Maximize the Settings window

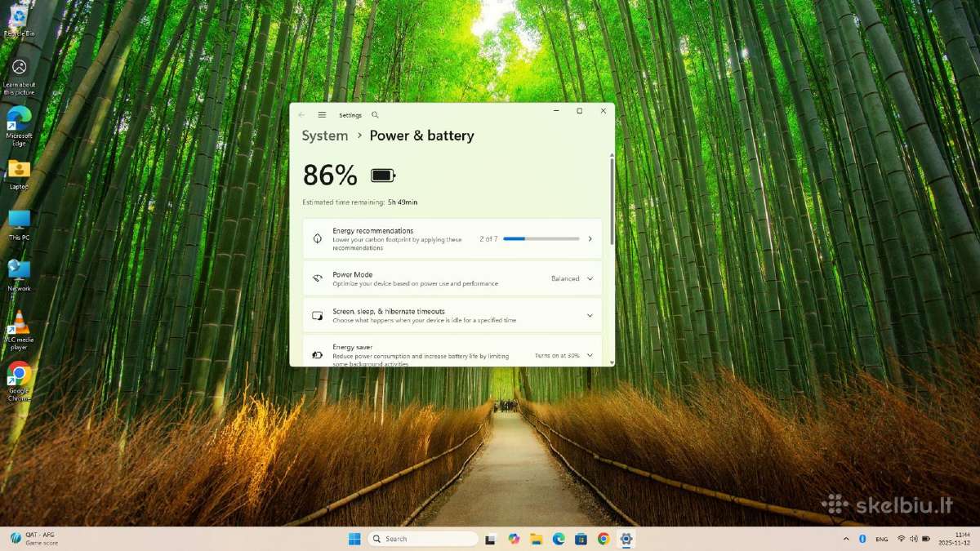tap(579, 111)
